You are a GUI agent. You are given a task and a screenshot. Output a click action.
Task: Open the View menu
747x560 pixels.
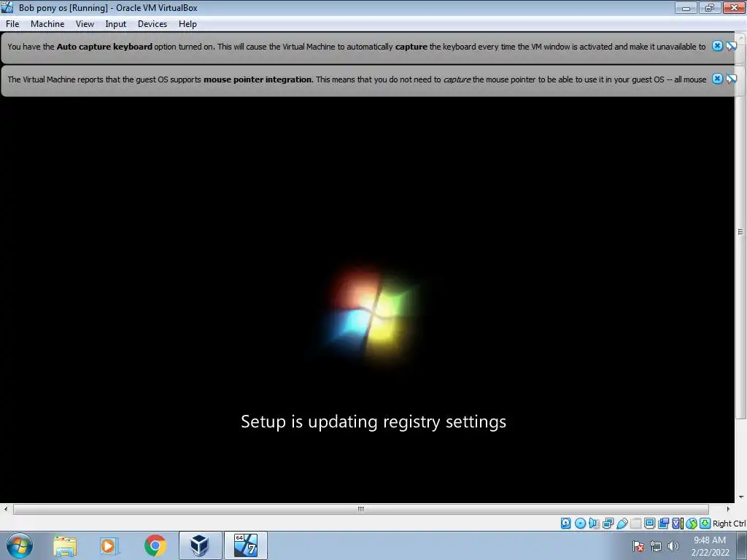85,24
